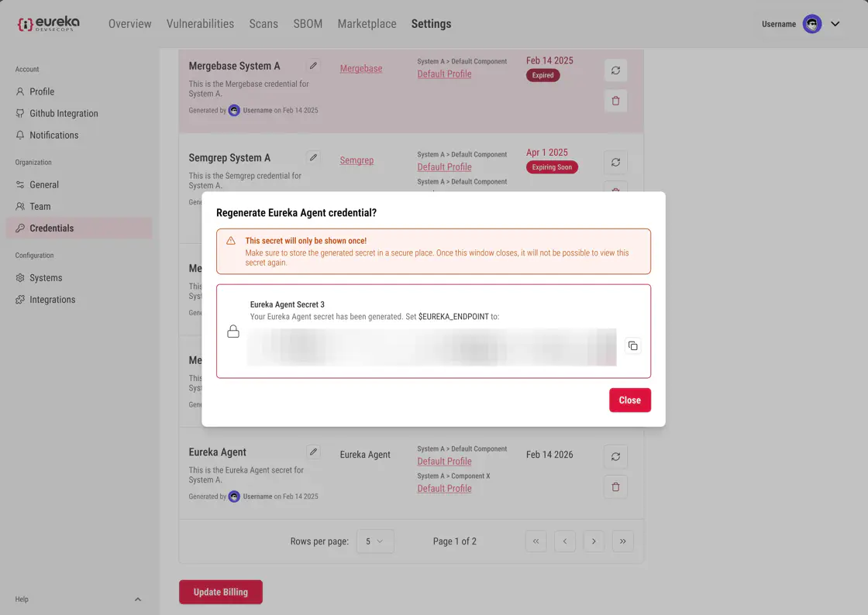The image size is (868, 615).
Task: Copy the generated Eureka Agent secret
Action: [632, 345]
